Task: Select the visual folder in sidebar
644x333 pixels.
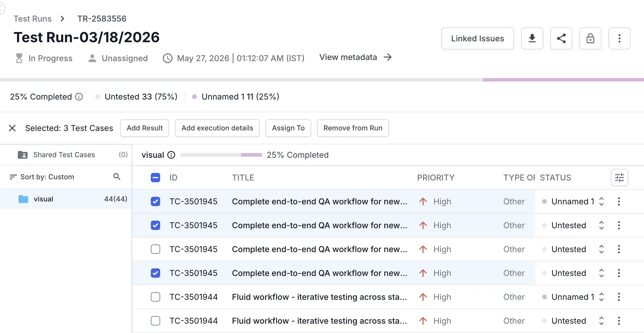Action: [x=66, y=199]
